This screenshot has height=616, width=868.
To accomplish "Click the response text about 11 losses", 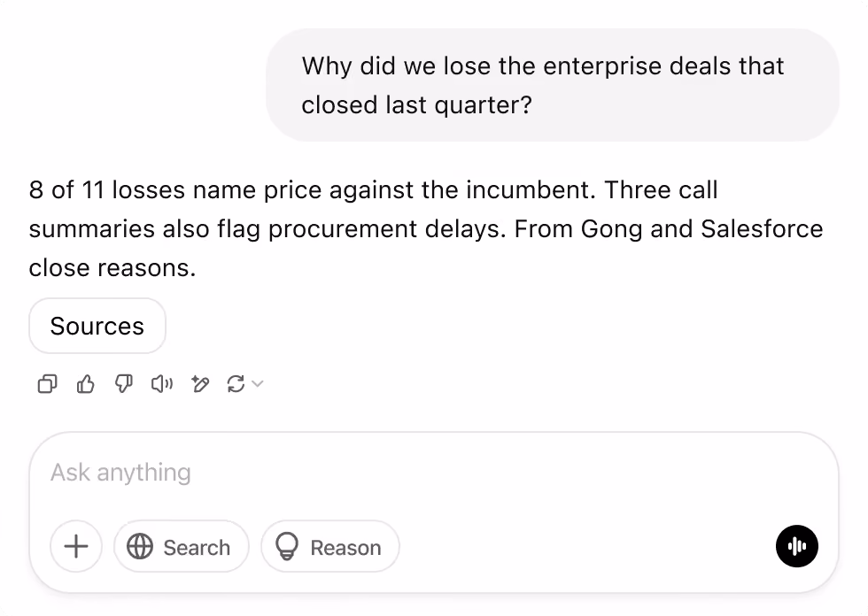I will [x=373, y=190].
